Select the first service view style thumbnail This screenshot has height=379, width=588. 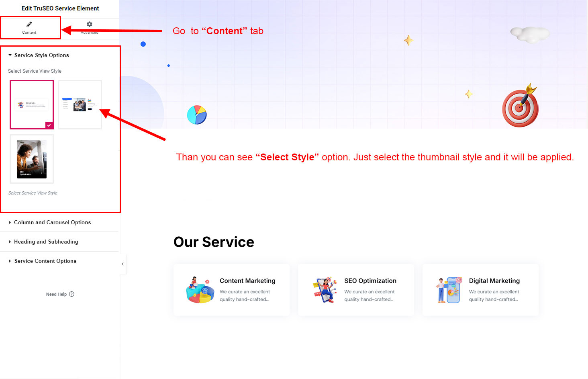(x=32, y=104)
